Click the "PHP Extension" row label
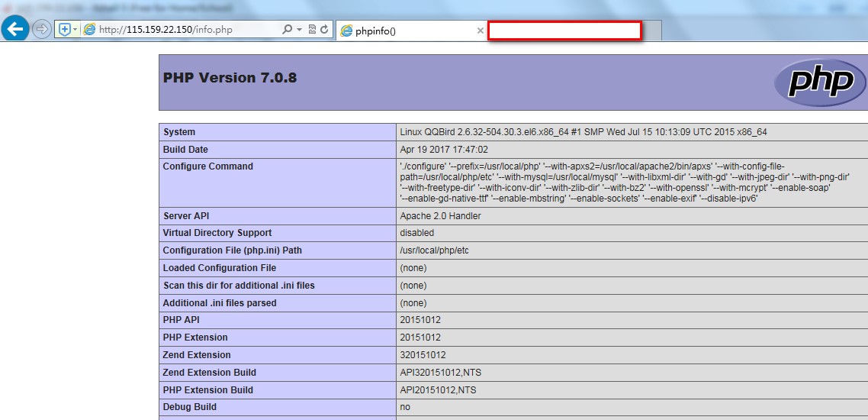Screen dimensions: 868x420 coord(194,338)
